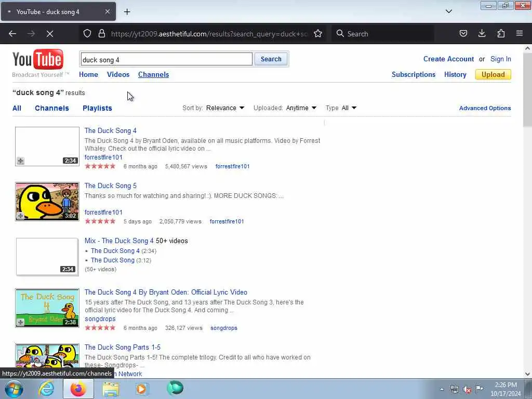Open Subscriptions page
This screenshot has height=399, width=532.
[x=413, y=75]
